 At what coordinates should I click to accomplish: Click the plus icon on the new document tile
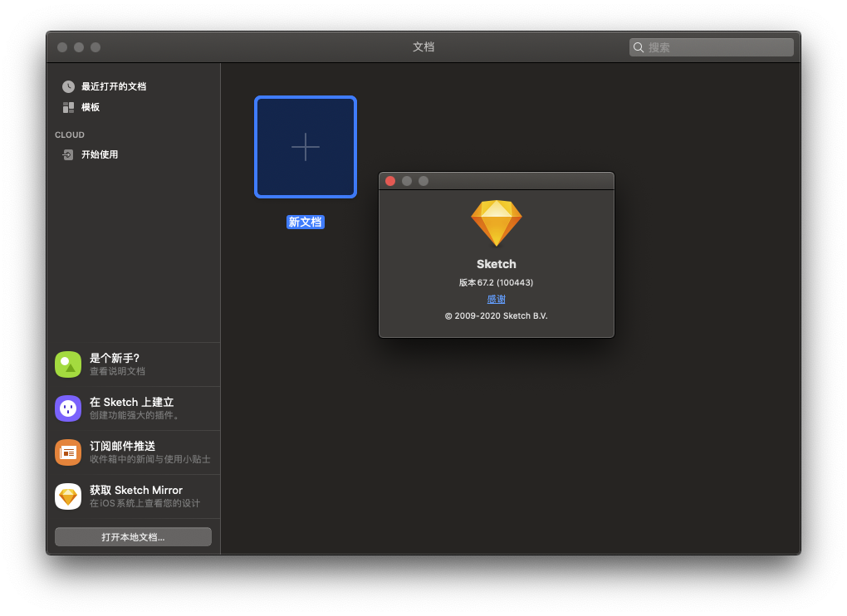pos(306,147)
